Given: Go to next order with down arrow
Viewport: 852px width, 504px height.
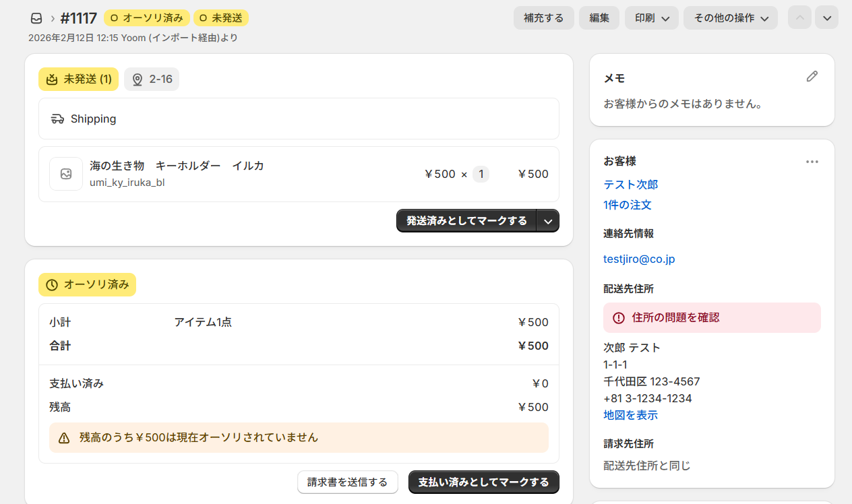Looking at the screenshot, I should coord(826,18).
